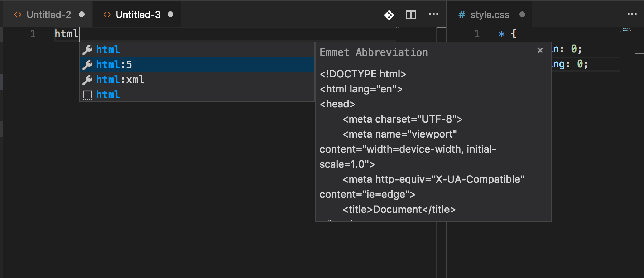Click the X-UA-Compatible meta preview line

433,179
